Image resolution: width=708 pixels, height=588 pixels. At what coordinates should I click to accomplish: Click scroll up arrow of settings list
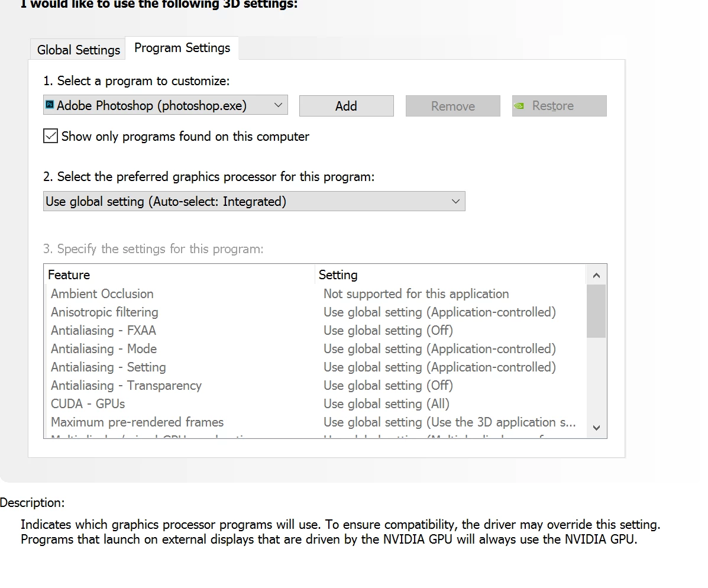point(596,275)
